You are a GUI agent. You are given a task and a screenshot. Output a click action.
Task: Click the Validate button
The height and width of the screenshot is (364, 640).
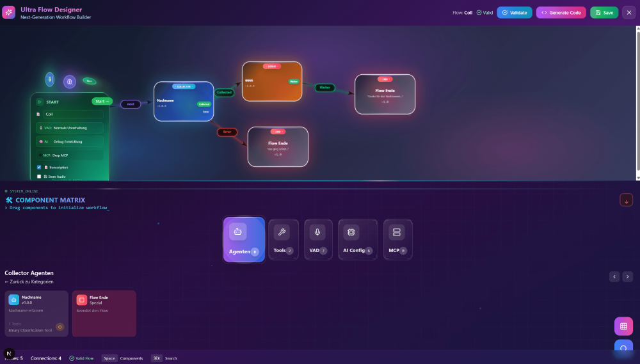514,12
